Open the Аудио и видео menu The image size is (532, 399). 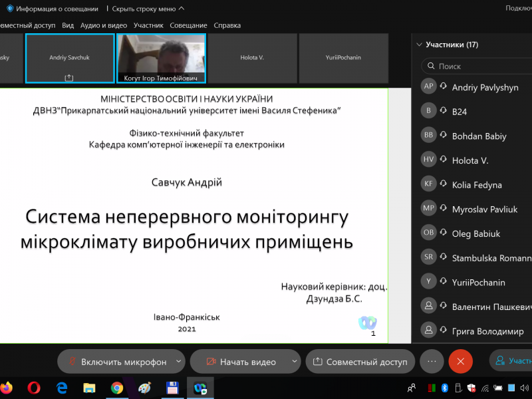pos(103,25)
